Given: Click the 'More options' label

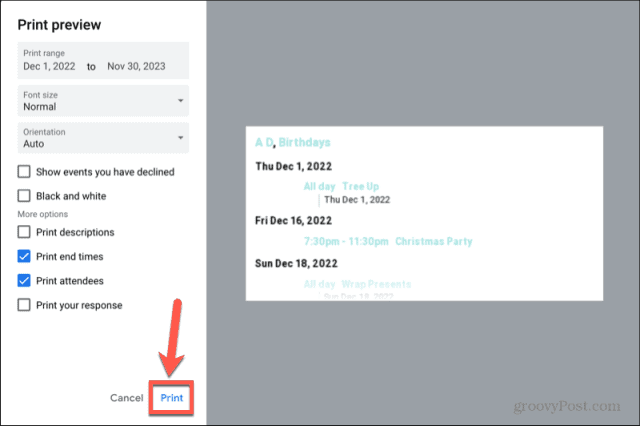Looking at the screenshot, I should (x=42, y=214).
